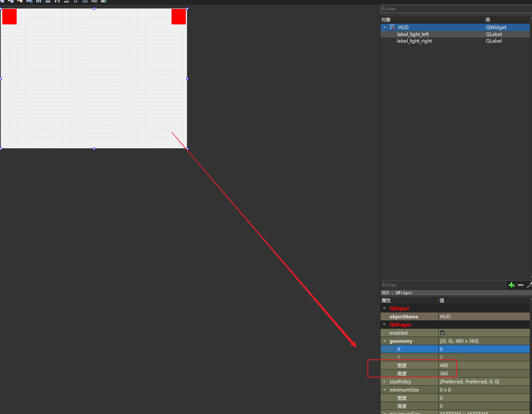532x414 pixels.
Task: Click the minimumSize 高度 value 0
Action: tap(484, 406)
